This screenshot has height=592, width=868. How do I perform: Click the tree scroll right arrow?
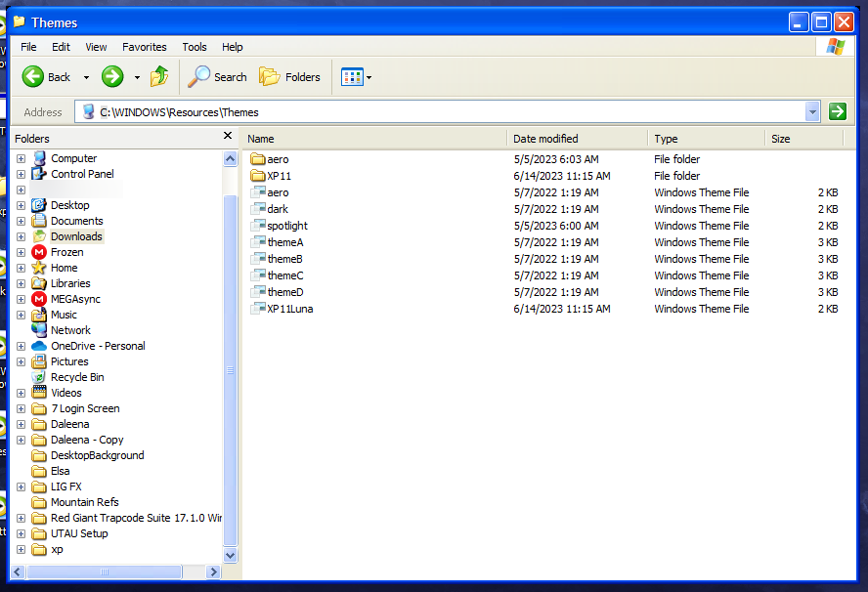click(x=213, y=572)
